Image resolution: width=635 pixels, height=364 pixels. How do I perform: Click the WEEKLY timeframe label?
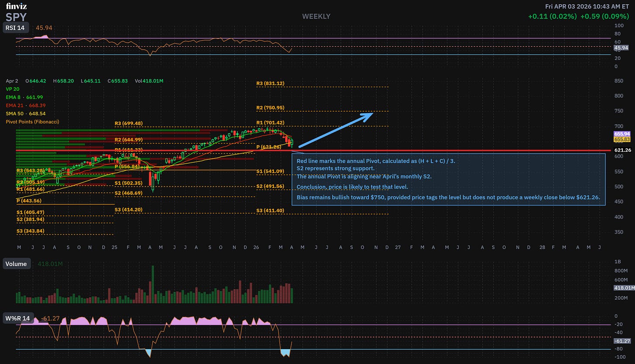pyautogui.click(x=316, y=17)
